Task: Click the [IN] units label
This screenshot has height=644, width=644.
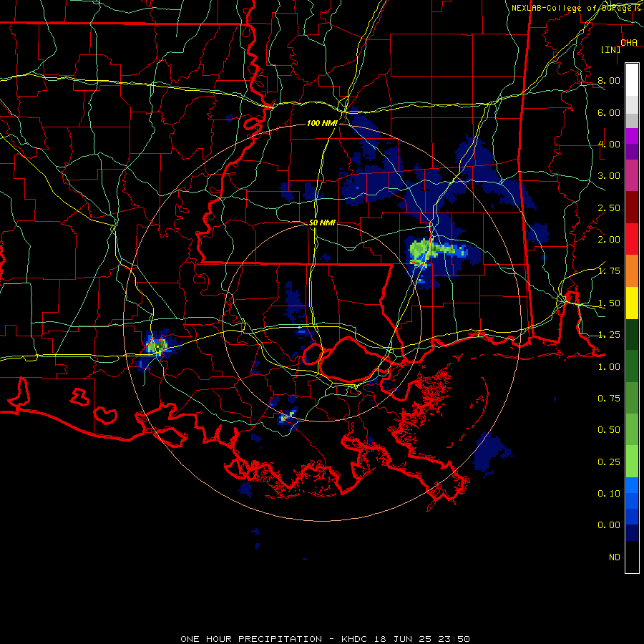Action: (x=610, y=49)
